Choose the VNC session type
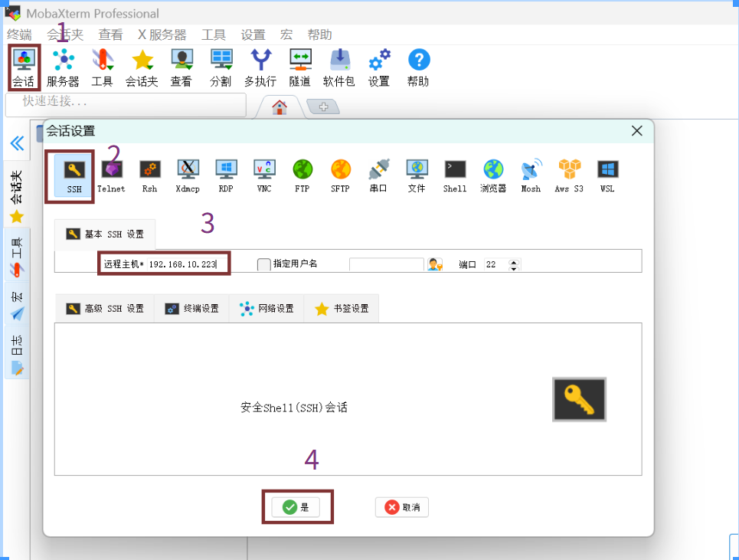This screenshot has width=739, height=560. pos(264,175)
